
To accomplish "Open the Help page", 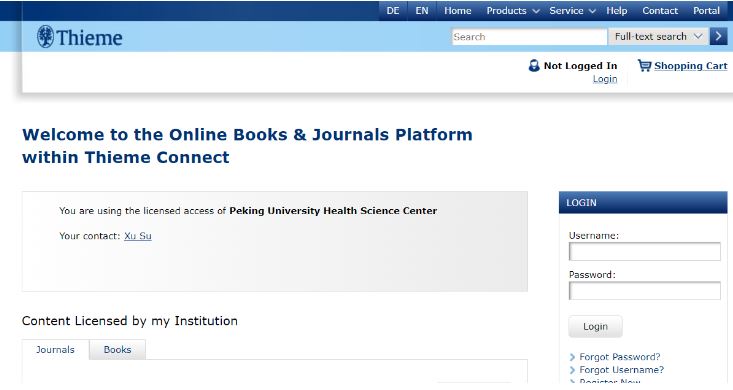I will (x=617, y=11).
